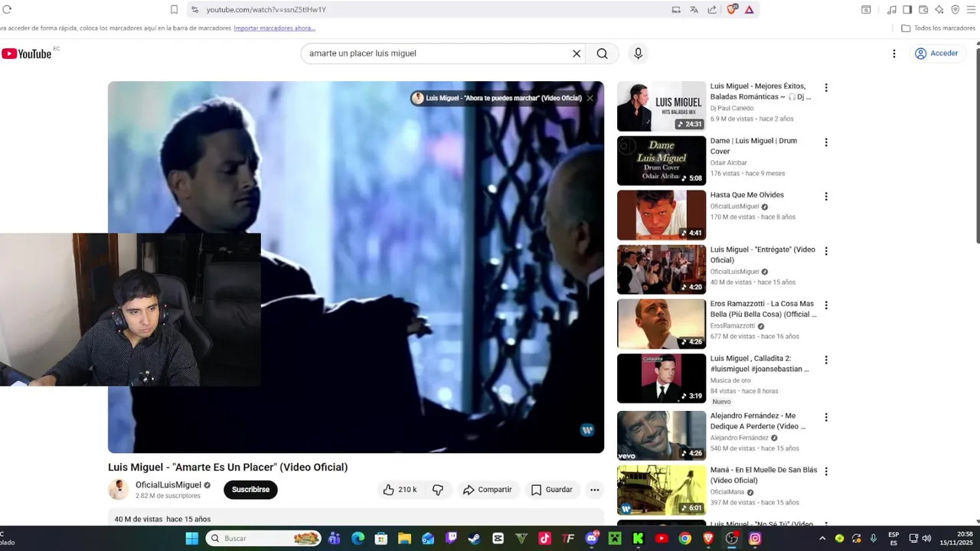This screenshot has height=551, width=980.
Task: Open Discord from the taskbar
Action: click(x=592, y=539)
